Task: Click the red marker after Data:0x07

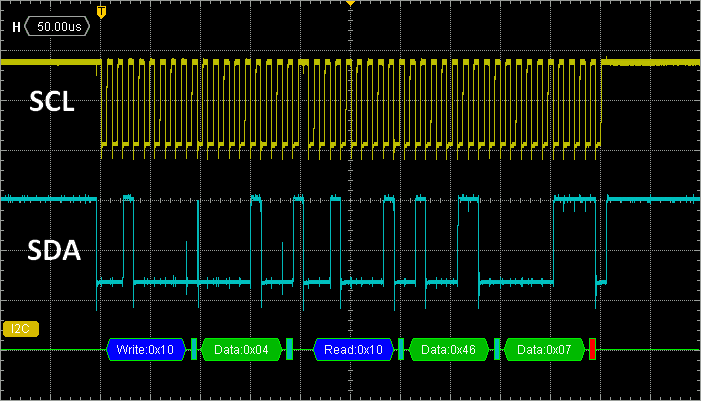Action: click(x=592, y=350)
